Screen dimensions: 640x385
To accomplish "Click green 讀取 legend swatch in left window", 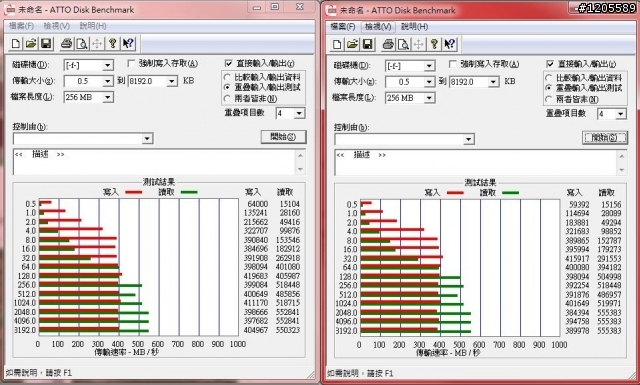I will tap(189, 192).
